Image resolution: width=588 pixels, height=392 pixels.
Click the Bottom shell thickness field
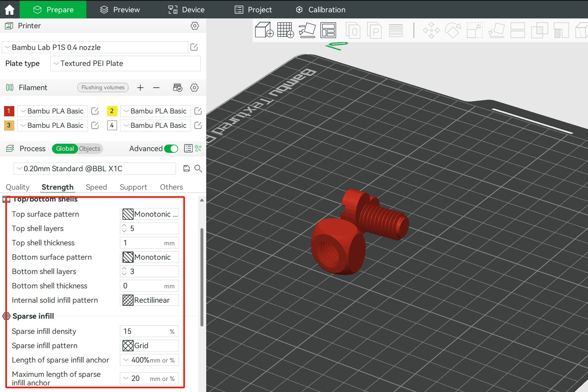149,286
